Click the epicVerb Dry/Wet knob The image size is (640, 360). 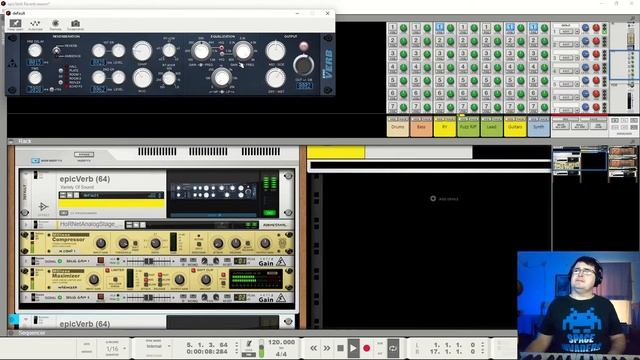tap(276, 78)
